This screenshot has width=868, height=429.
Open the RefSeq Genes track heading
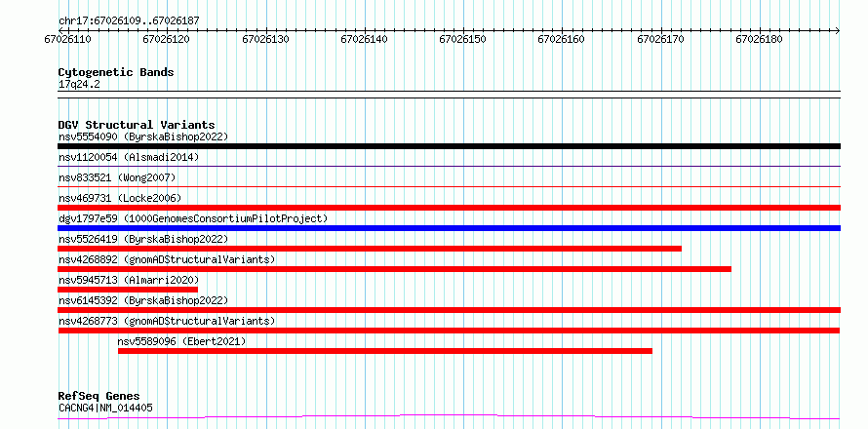click(99, 397)
